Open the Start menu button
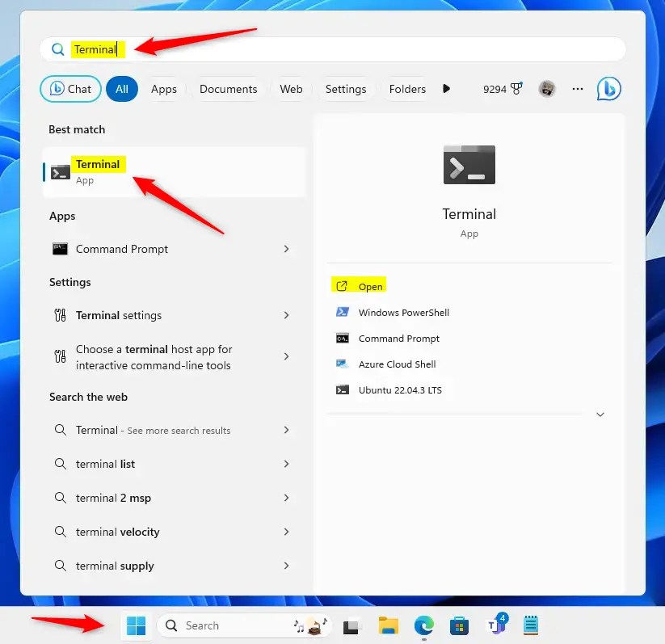This screenshot has height=644, width=665. pos(135,625)
